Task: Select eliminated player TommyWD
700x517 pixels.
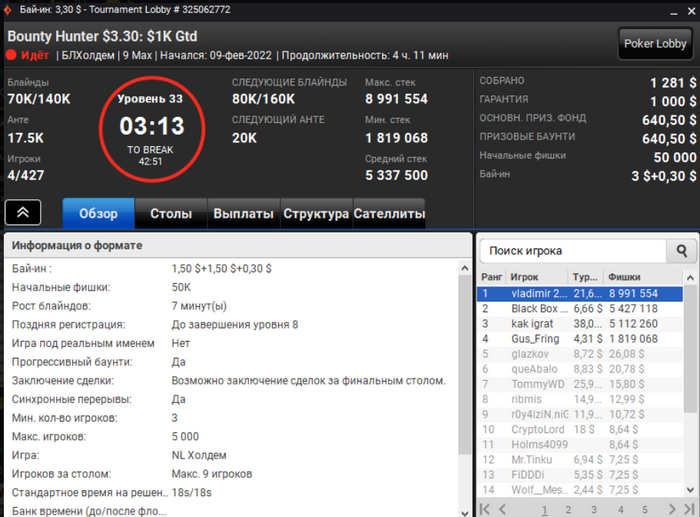Action: 580,384
